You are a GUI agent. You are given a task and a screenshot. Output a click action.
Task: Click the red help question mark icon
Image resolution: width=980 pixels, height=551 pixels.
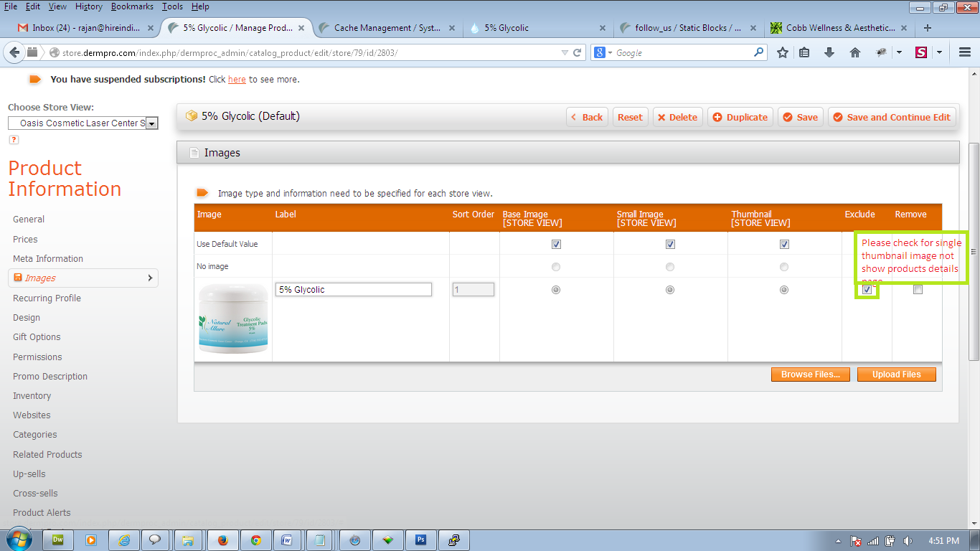click(x=13, y=140)
